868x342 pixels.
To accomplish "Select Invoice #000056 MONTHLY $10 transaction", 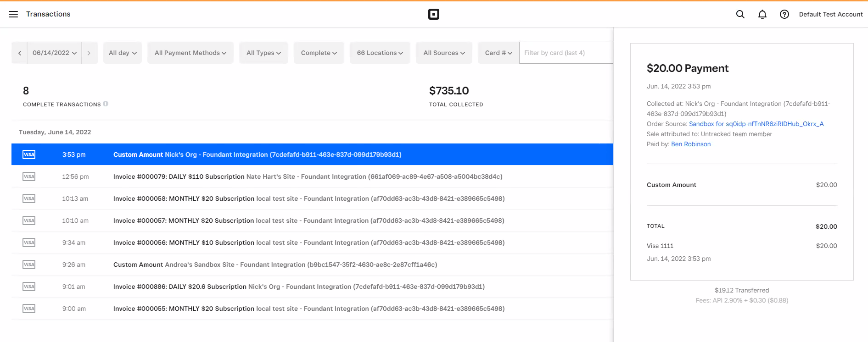I will click(x=312, y=243).
